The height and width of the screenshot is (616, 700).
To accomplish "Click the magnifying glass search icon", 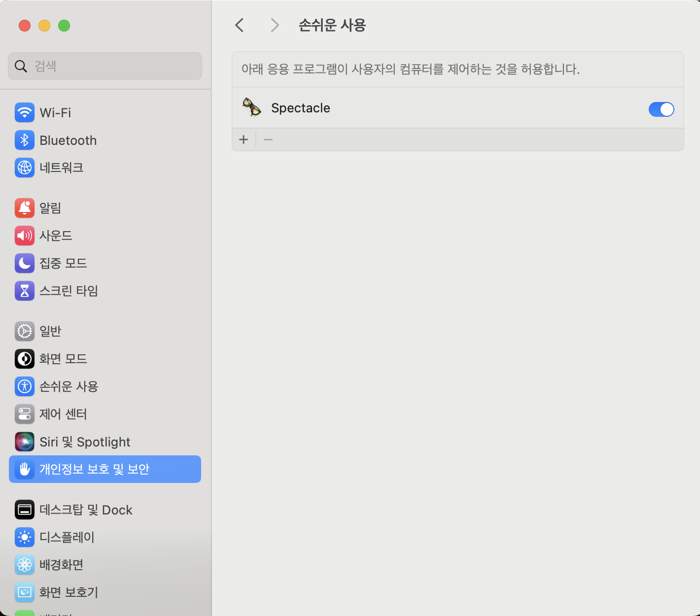I will click(x=21, y=66).
